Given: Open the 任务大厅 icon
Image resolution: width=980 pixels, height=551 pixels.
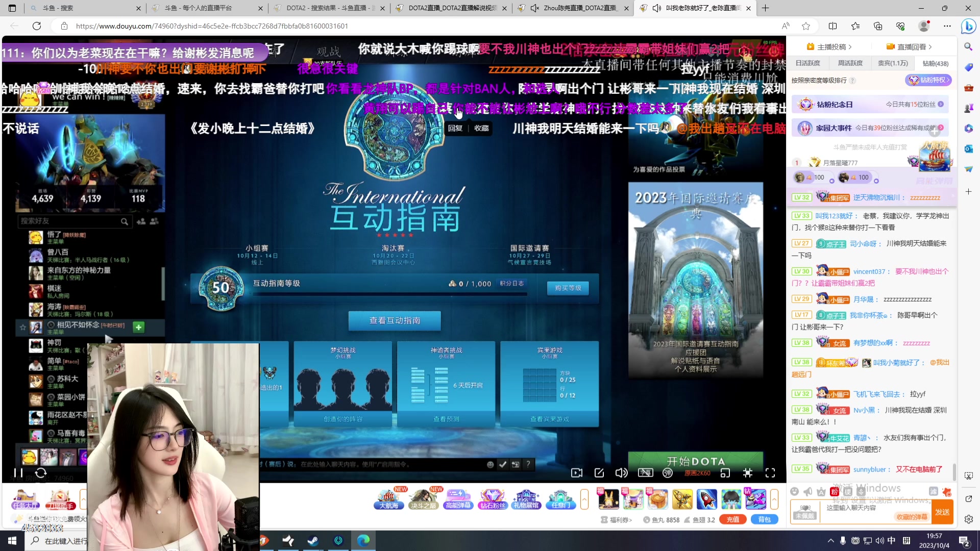Looking at the screenshot, I should (26, 499).
